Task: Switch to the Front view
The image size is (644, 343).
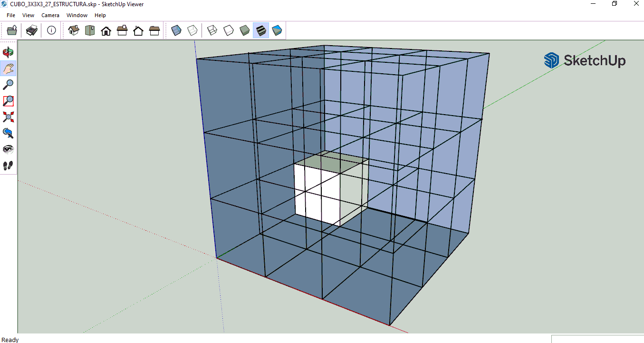Action: pos(106,31)
